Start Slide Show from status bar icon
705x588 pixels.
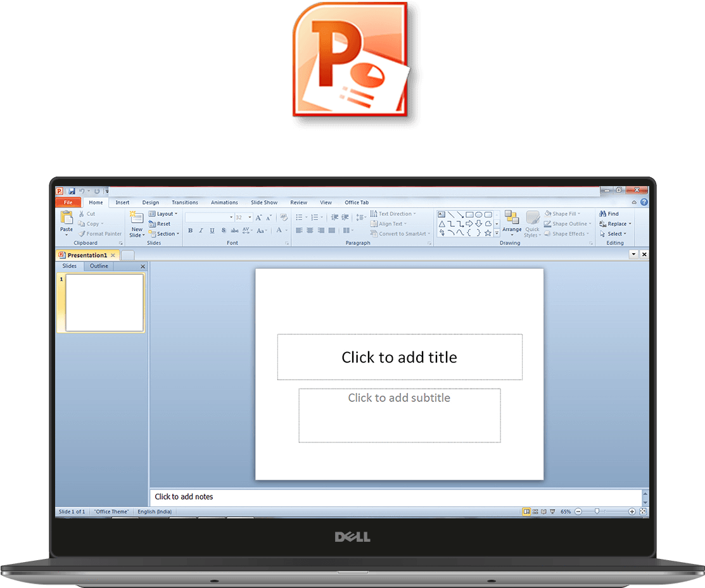(x=552, y=511)
